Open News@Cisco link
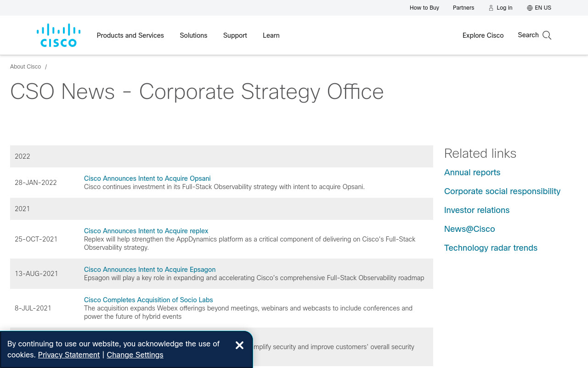The image size is (588, 368). (469, 229)
